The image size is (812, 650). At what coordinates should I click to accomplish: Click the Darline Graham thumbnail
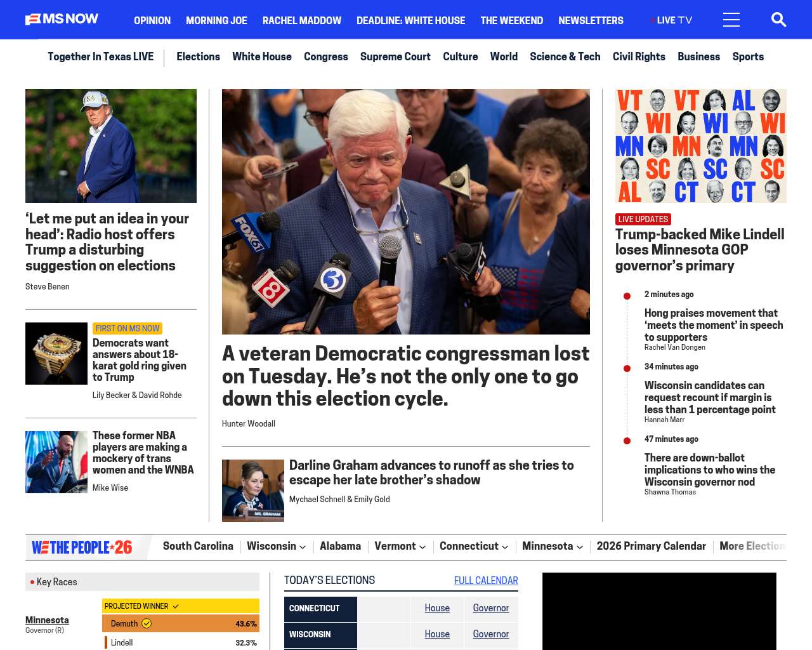pyautogui.click(x=253, y=491)
